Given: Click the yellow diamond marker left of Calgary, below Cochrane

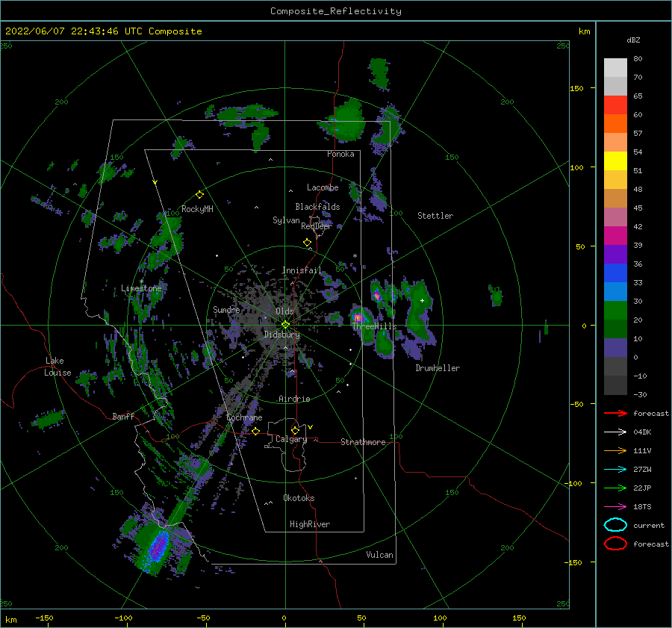Looking at the screenshot, I should tap(255, 431).
